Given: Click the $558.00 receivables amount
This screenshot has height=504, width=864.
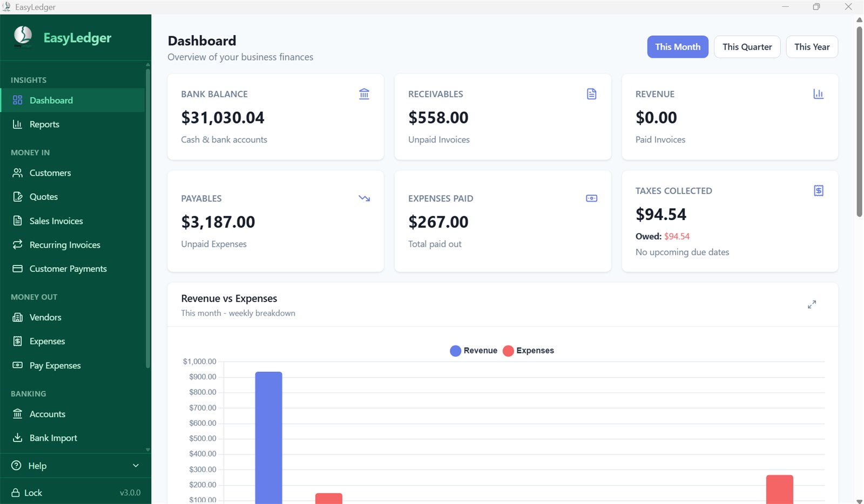Looking at the screenshot, I should point(438,118).
